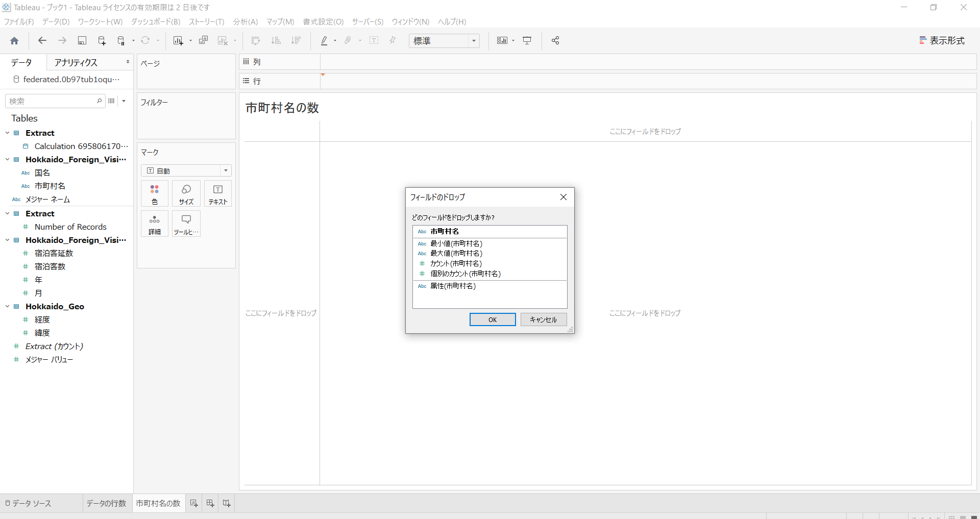
Task: Open the Size mark card
Action: click(186, 194)
